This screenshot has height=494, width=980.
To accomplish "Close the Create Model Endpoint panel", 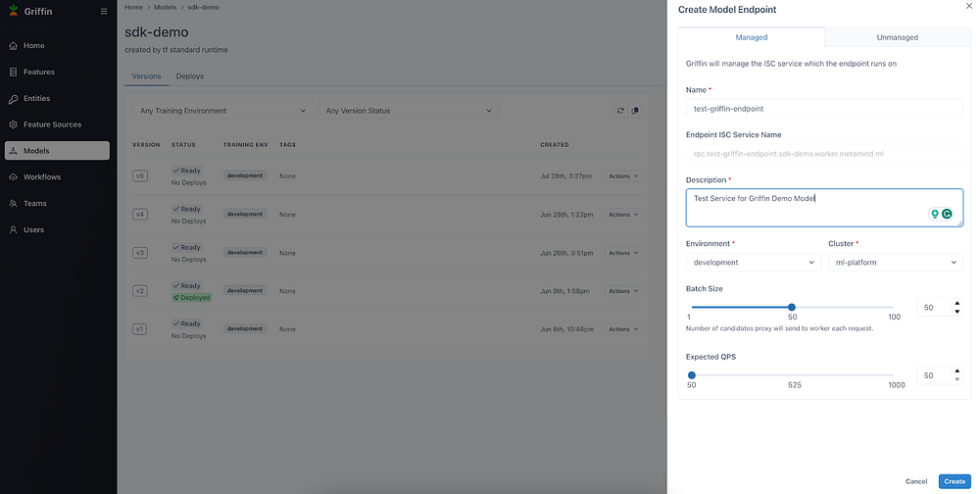I will click(969, 6).
